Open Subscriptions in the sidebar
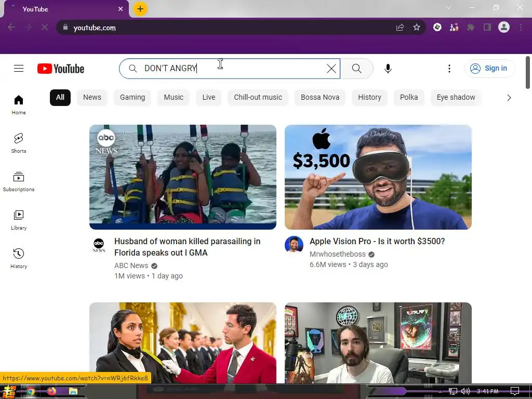This screenshot has width=532, height=399. click(x=19, y=181)
